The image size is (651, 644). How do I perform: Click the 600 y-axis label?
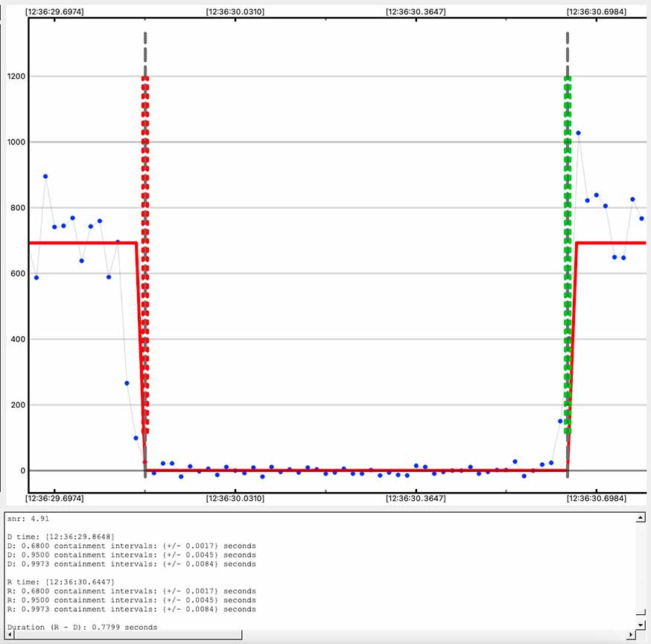coord(18,274)
